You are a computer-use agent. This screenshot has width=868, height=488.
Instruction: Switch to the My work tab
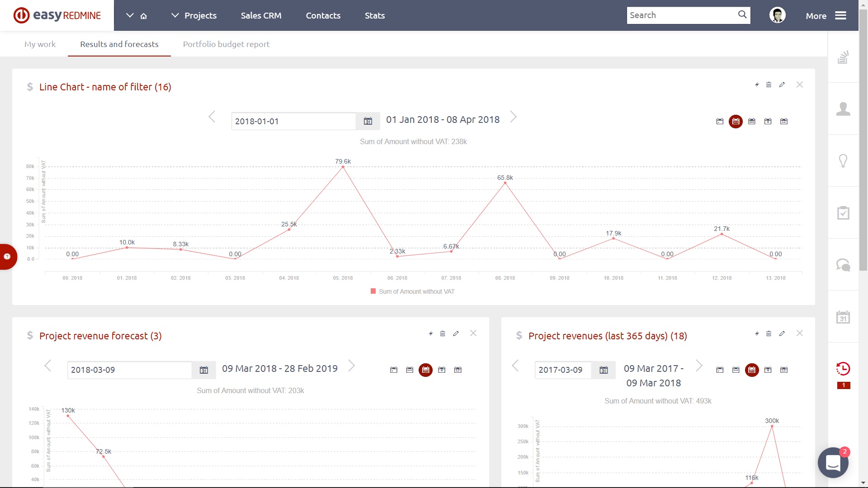pyautogui.click(x=40, y=44)
